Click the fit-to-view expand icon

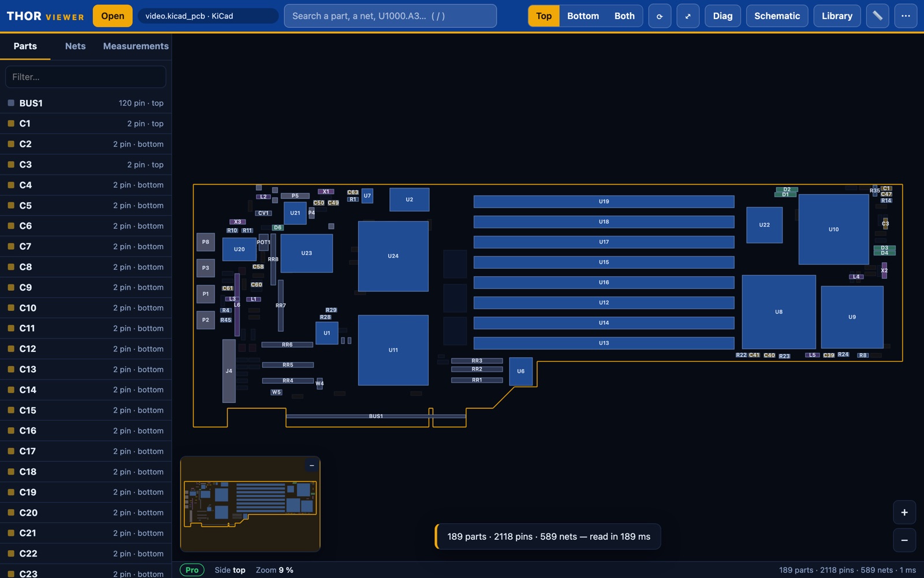(688, 16)
